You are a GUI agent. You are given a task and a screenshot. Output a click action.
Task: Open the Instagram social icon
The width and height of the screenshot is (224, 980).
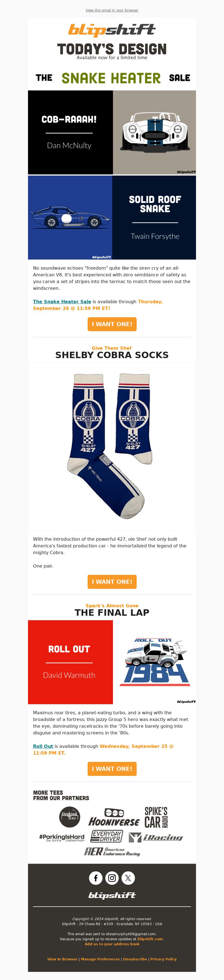(x=112, y=878)
